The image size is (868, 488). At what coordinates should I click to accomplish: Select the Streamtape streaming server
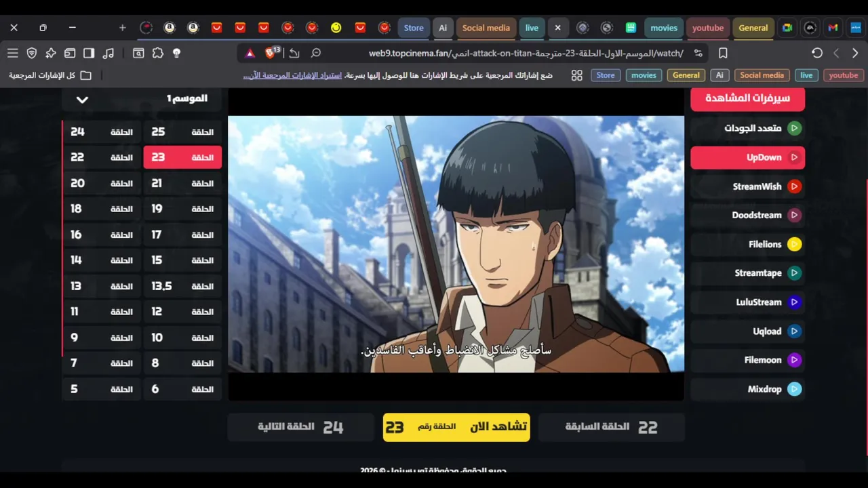coord(748,273)
